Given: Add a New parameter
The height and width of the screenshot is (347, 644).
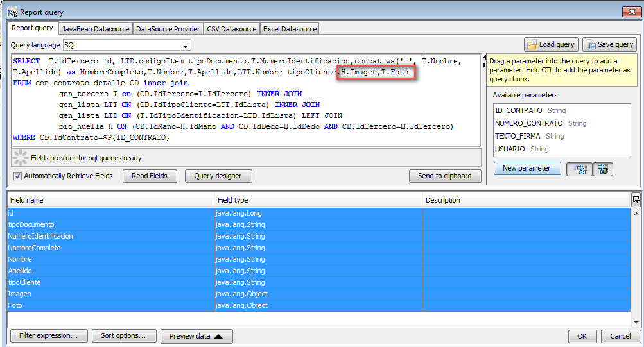Looking at the screenshot, I should (527, 168).
